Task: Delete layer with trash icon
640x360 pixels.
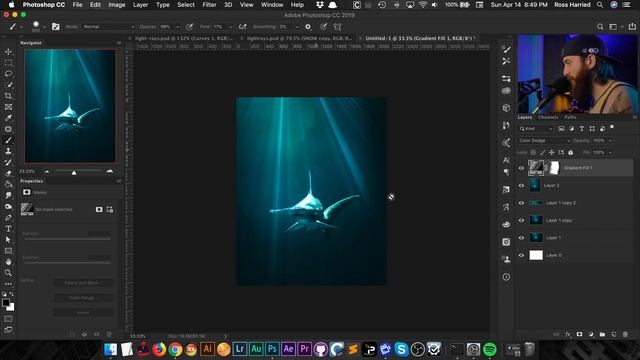Action: [x=625, y=334]
